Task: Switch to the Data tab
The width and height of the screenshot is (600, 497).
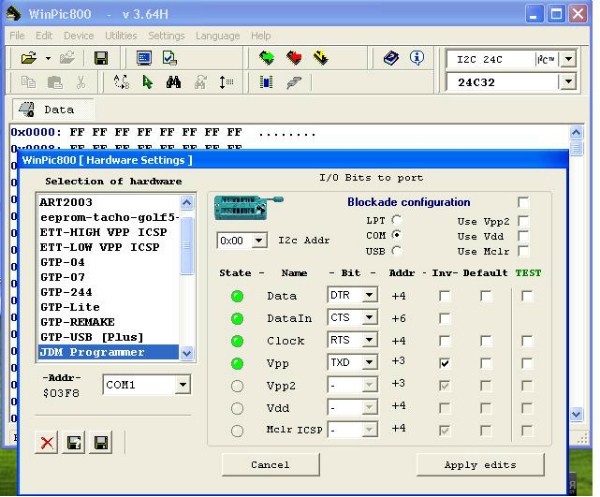Action: [53, 109]
